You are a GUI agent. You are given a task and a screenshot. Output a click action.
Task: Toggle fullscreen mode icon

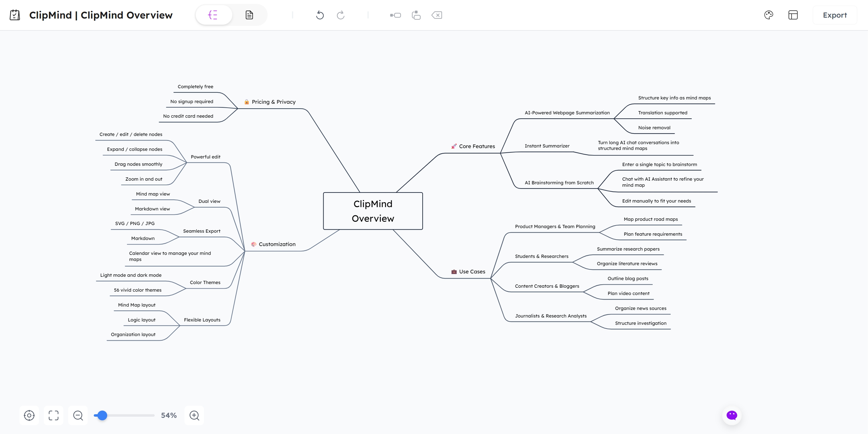54,415
